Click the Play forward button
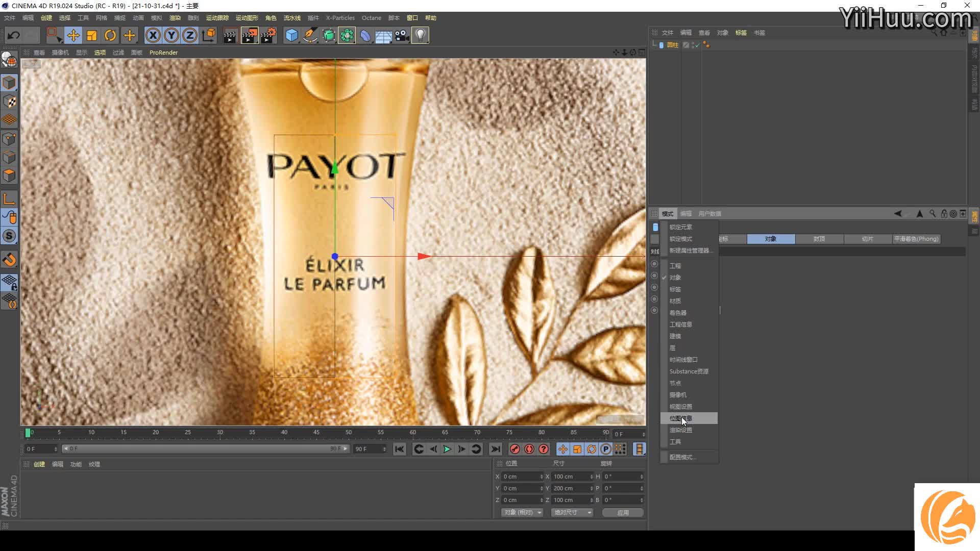 point(447,449)
